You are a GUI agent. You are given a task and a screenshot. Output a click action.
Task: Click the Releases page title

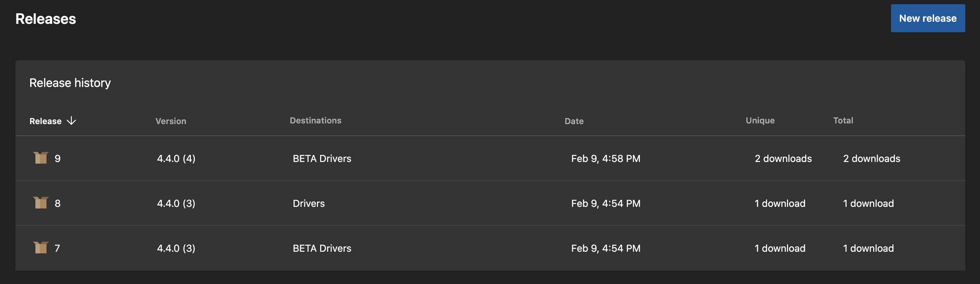click(45, 18)
